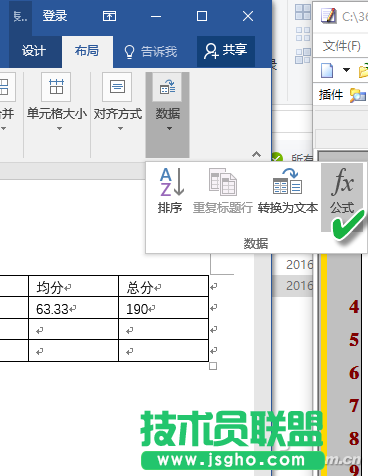This screenshot has height=476, width=368.
Task: Choose 转换为文本 convert to text
Action: click(x=287, y=191)
